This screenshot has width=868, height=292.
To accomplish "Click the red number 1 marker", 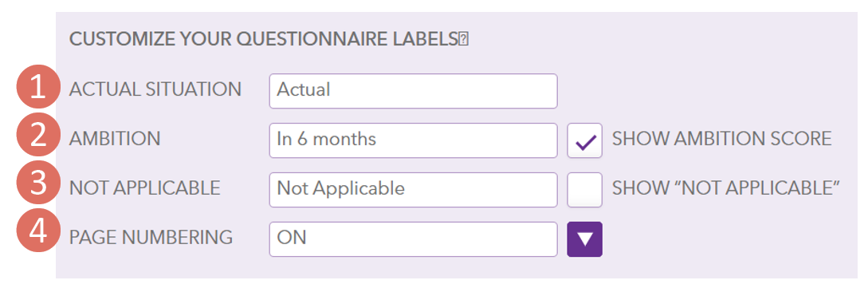I will pyautogui.click(x=38, y=88).
